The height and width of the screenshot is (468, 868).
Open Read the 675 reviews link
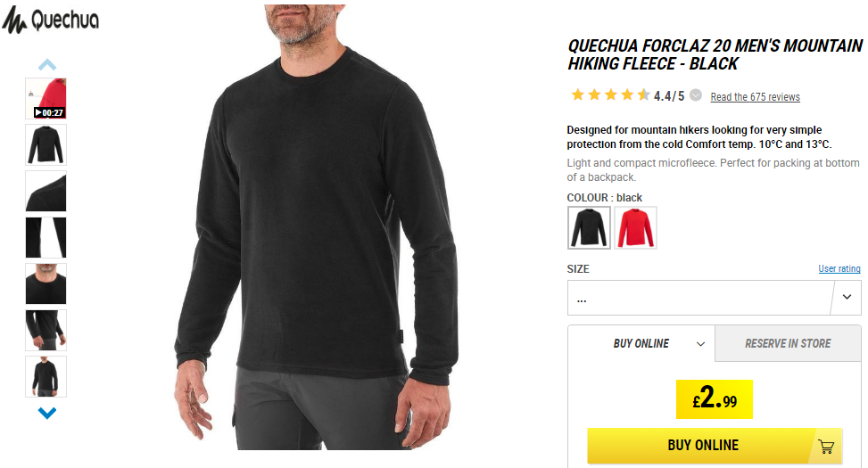tap(755, 97)
